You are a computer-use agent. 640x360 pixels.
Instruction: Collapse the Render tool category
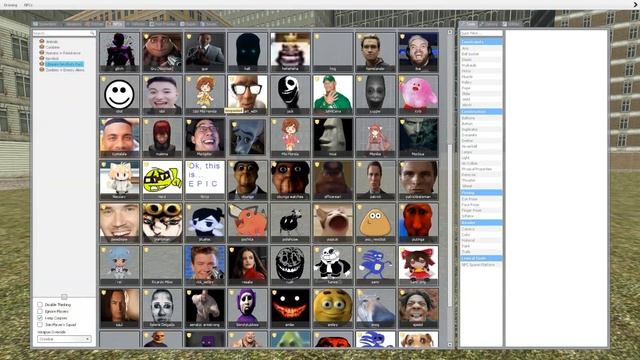tap(481, 222)
